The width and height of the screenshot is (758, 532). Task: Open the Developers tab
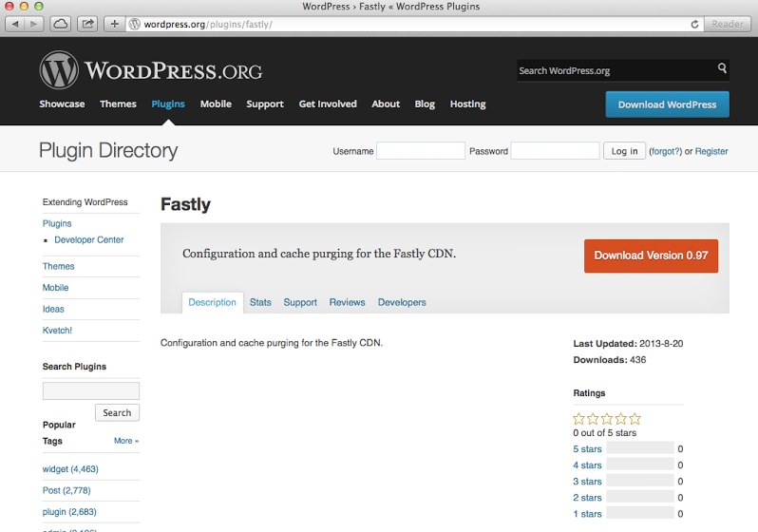click(402, 302)
